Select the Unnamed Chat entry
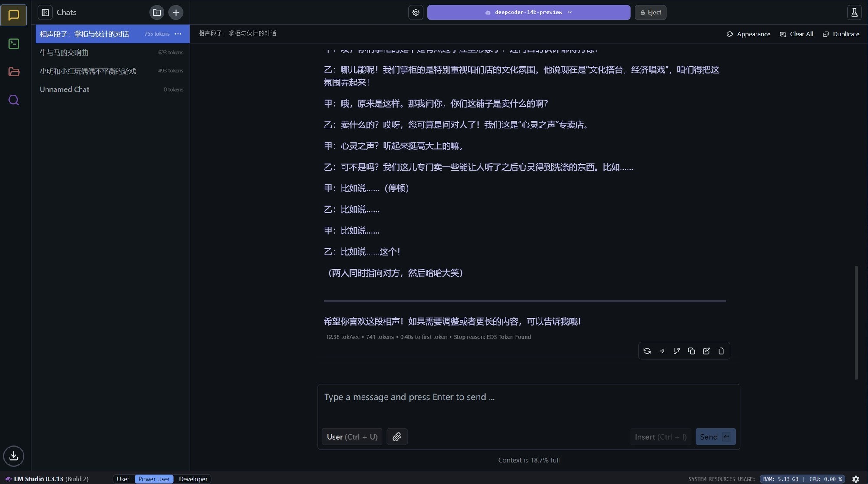 [x=112, y=89]
